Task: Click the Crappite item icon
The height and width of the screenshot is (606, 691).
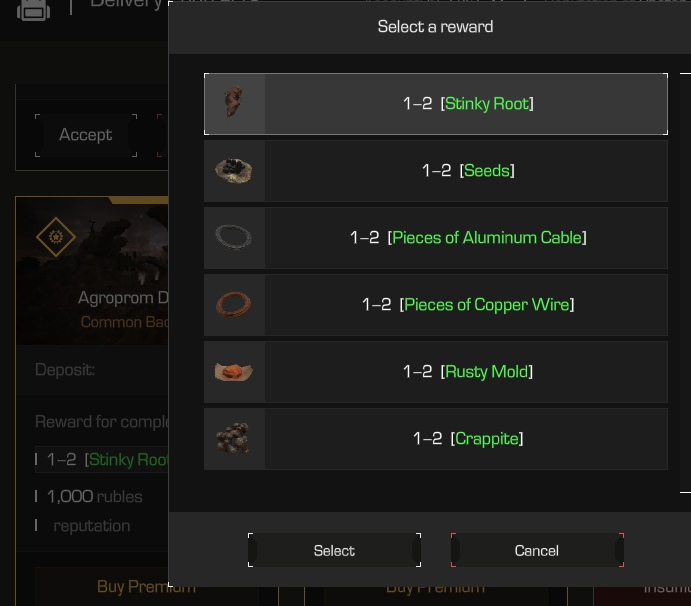Action: (x=233, y=438)
